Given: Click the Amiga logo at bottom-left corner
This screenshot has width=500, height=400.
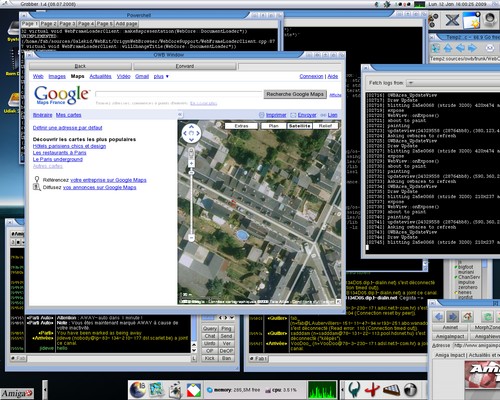Looking at the screenshot, I should [17, 394].
